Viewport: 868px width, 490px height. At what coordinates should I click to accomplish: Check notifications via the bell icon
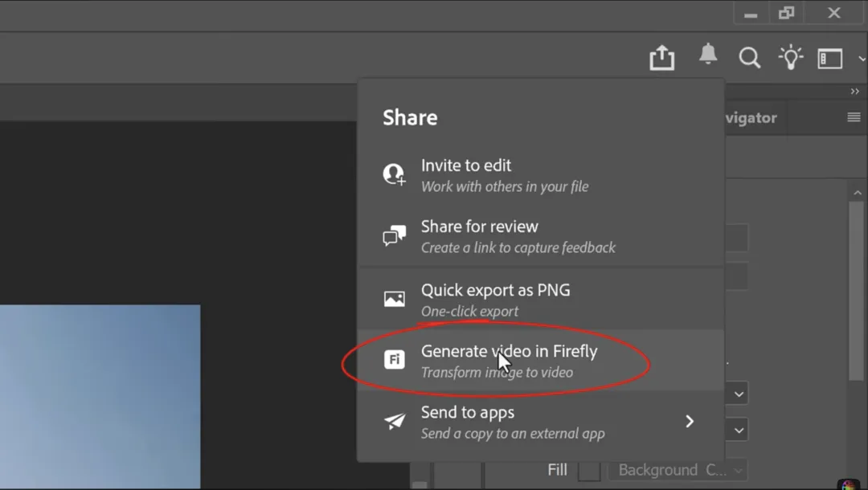coord(707,55)
